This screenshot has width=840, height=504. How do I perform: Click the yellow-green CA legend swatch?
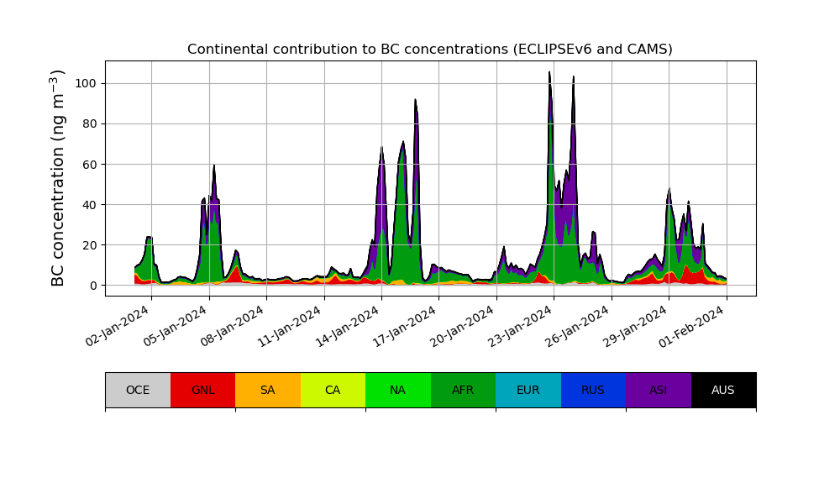point(333,390)
